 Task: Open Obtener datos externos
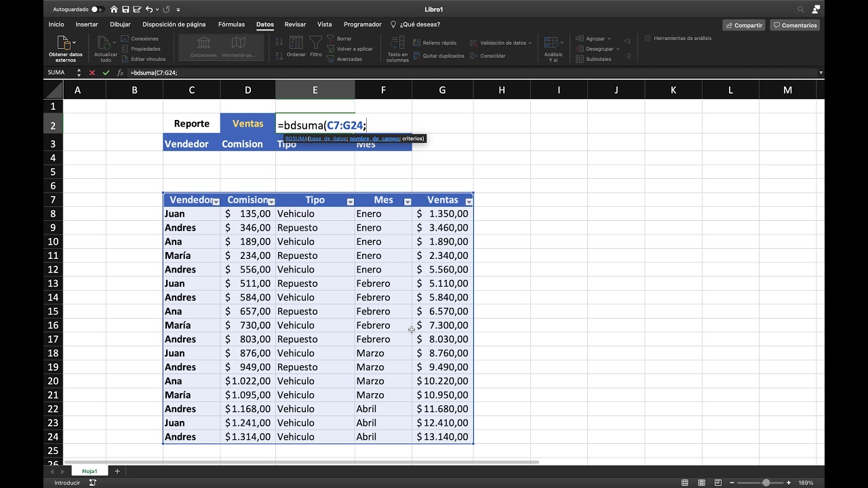[x=66, y=48]
